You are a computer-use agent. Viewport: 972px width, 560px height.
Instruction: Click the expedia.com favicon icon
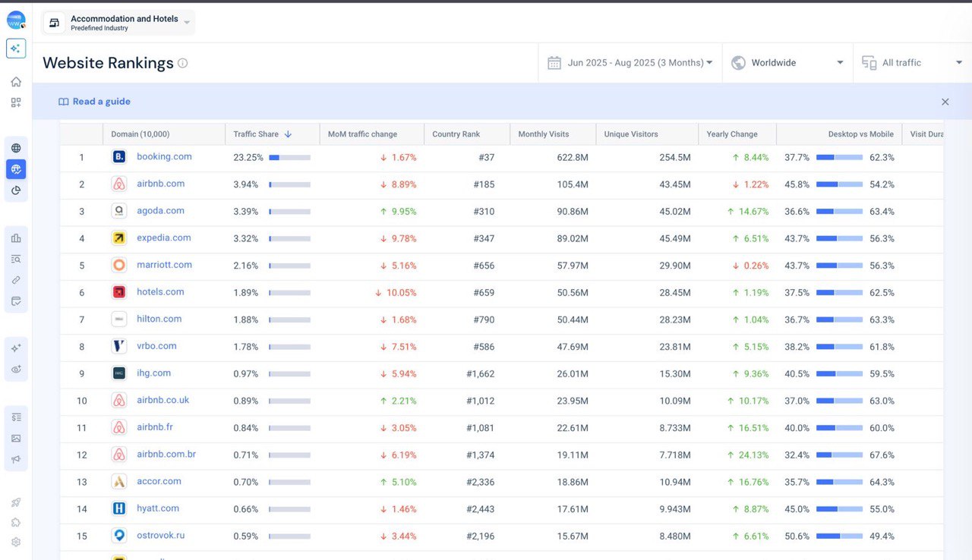(118, 238)
